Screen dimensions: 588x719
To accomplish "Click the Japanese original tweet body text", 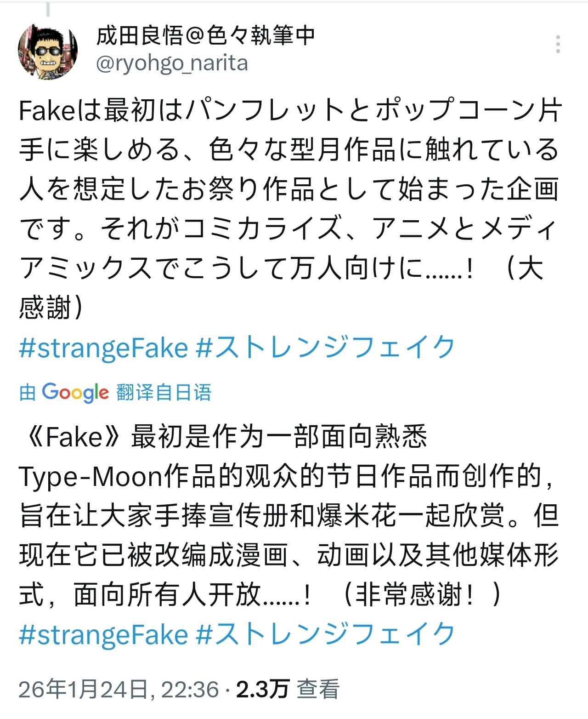I will tap(289, 189).
